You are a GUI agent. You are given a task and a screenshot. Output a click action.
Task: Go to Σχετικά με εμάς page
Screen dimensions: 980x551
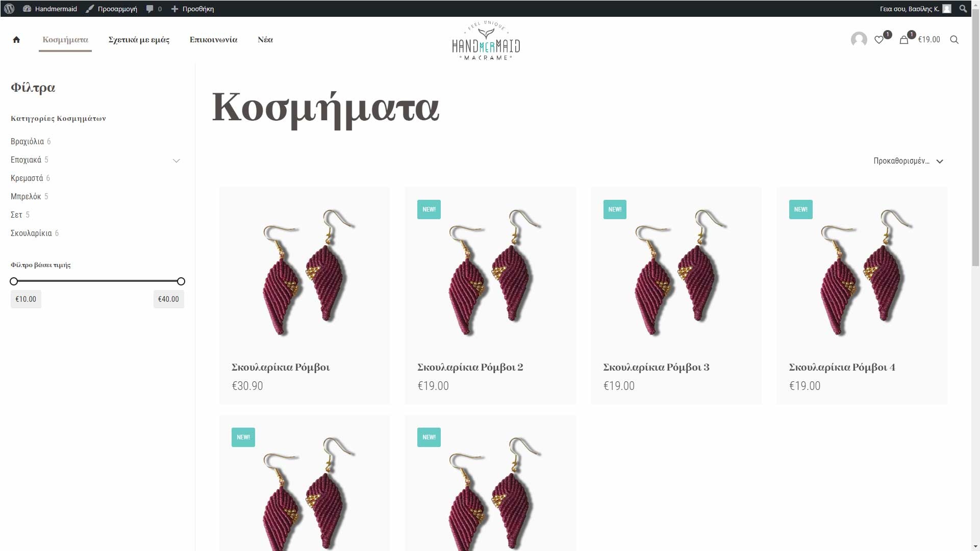[139, 40]
